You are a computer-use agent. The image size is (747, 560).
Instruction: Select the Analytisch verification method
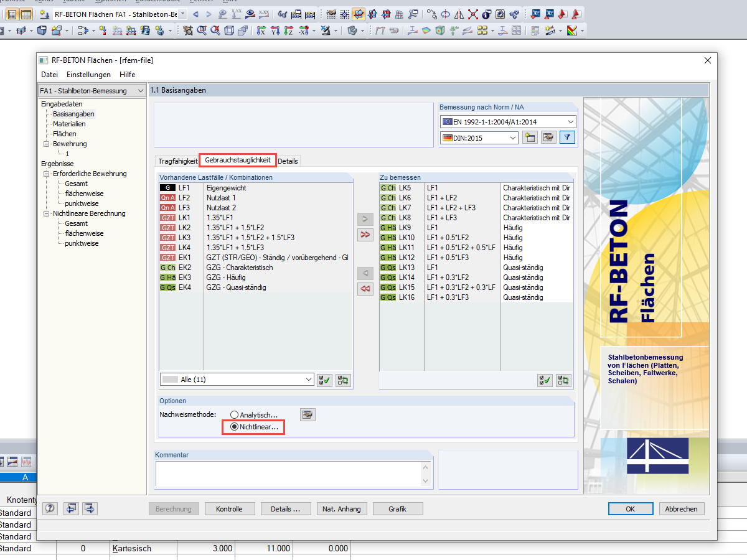click(x=235, y=414)
